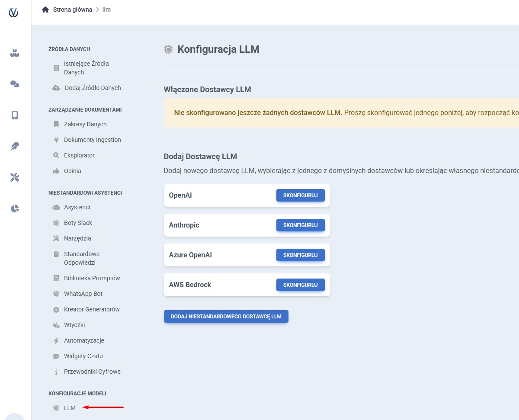Open the wrench-and-screwdriver icon in left rail
The width and height of the screenshot is (519, 420).
[x=15, y=177]
